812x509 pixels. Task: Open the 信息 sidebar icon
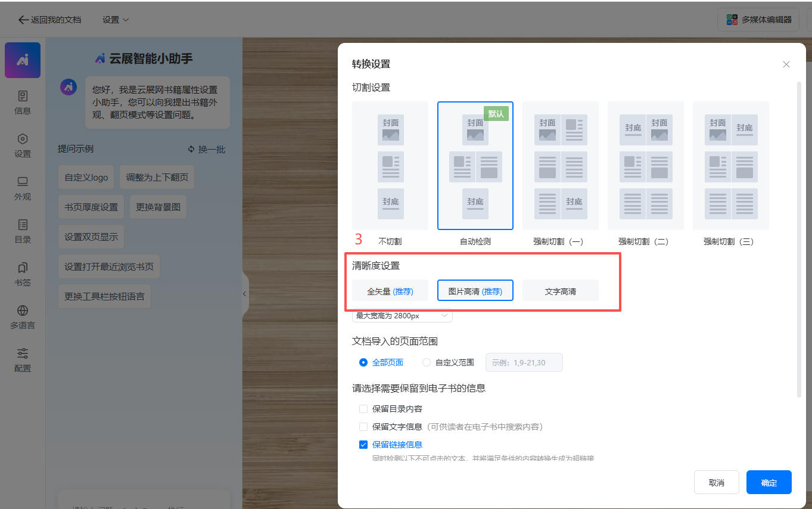click(x=23, y=97)
